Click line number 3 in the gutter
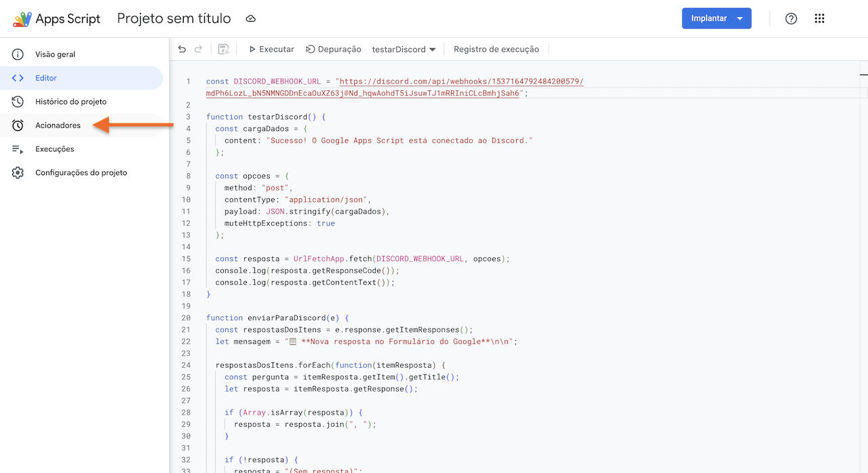This screenshot has width=868, height=473. (x=189, y=117)
